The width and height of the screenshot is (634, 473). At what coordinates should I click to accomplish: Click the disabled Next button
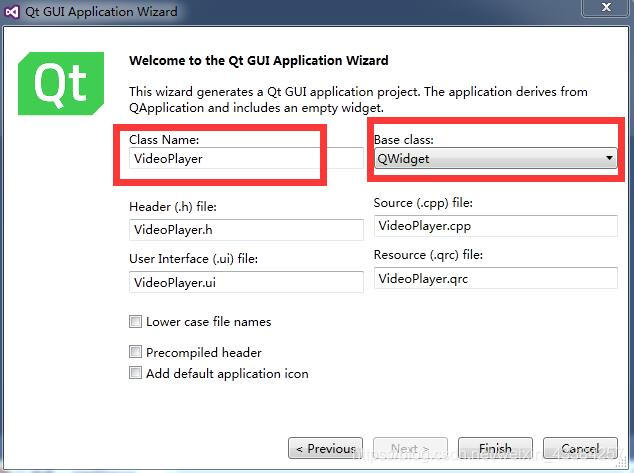(x=410, y=448)
